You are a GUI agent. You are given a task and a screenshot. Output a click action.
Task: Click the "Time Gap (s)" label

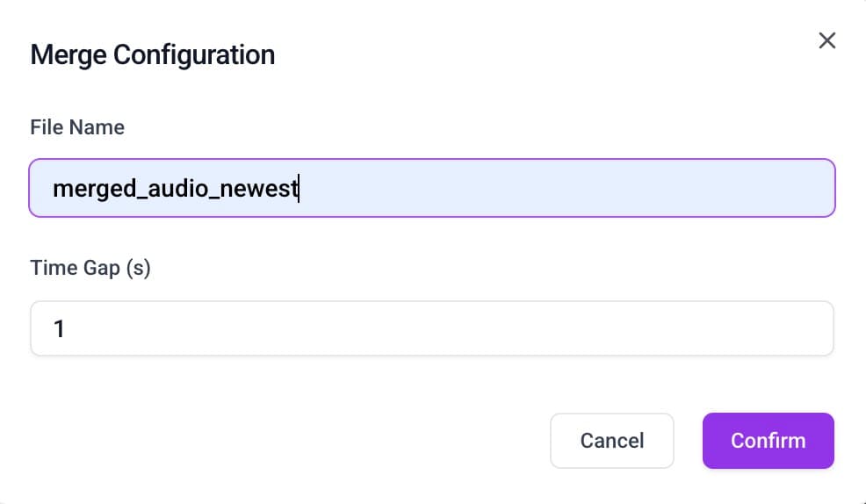point(90,268)
